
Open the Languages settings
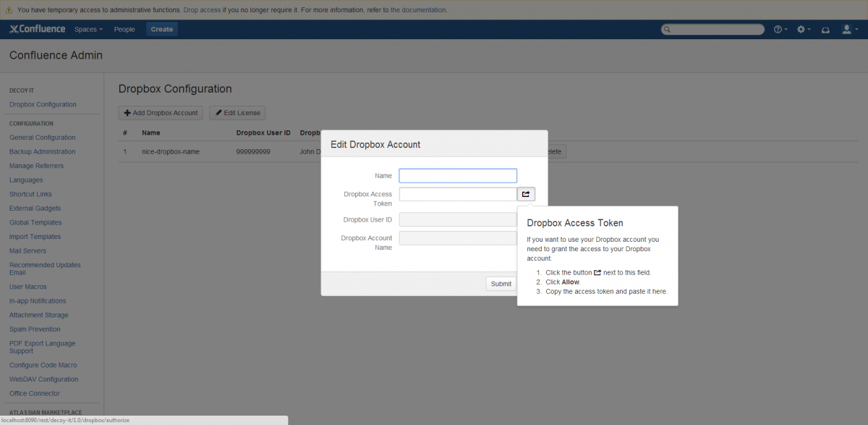(26, 180)
